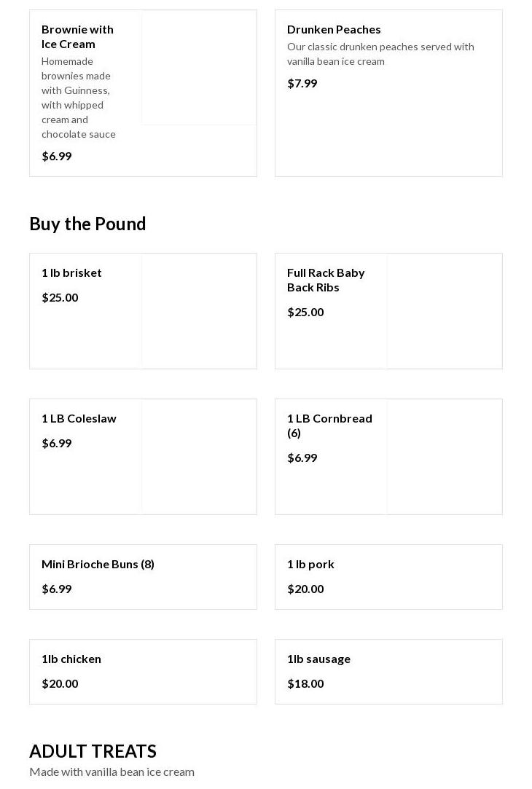The height and width of the screenshot is (789, 532).
Task: Select the Drunken Peaches dessert title
Action: click(x=334, y=29)
